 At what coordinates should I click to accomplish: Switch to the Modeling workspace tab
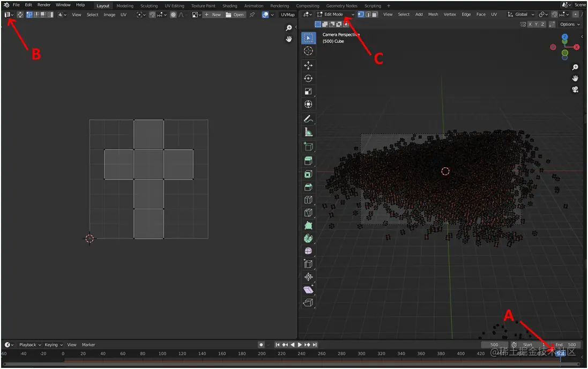[x=125, y=5]
